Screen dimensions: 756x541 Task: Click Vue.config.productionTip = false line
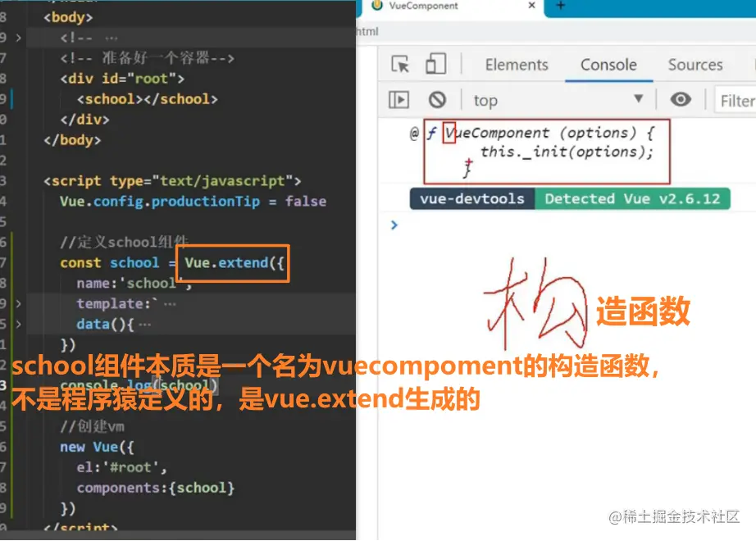coord(193,202)
